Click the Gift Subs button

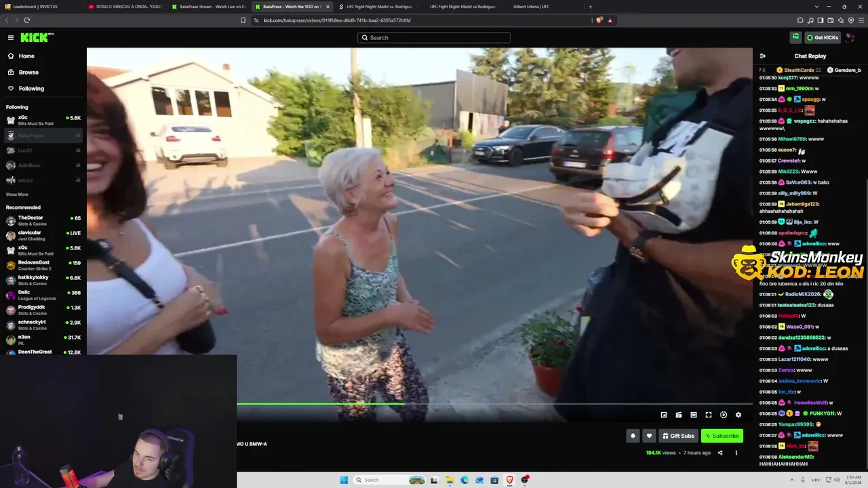click(678, 436)
